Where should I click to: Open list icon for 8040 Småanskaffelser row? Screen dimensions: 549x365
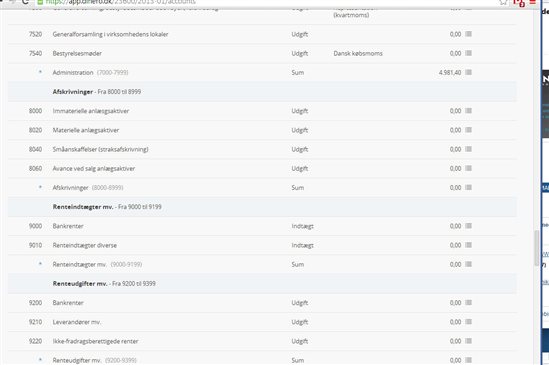[468, 149]
